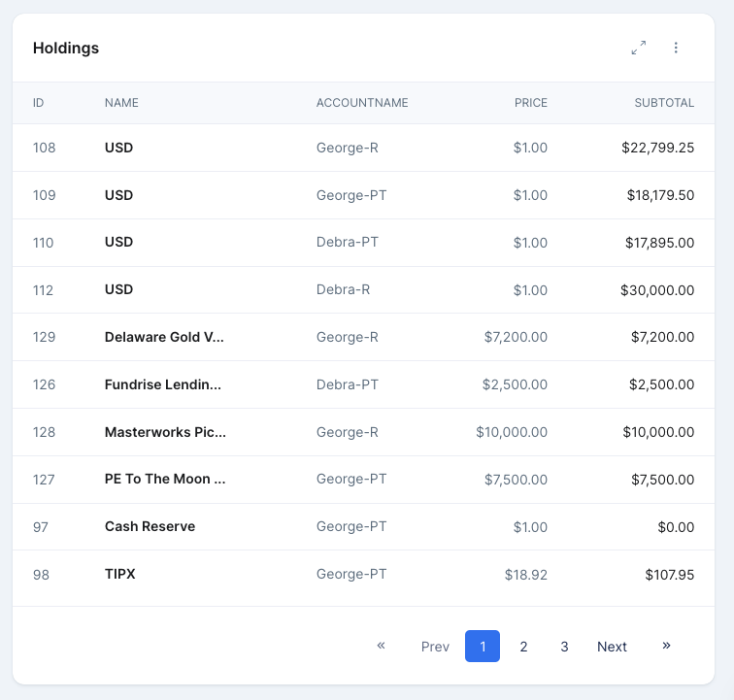Click the TIPX holding name
This screenshot has height=700, width=734.
pyautogui.click(x=120, y=575)
